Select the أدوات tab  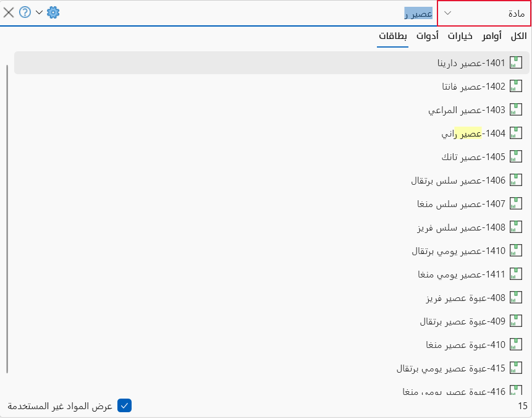pos(428,36)
